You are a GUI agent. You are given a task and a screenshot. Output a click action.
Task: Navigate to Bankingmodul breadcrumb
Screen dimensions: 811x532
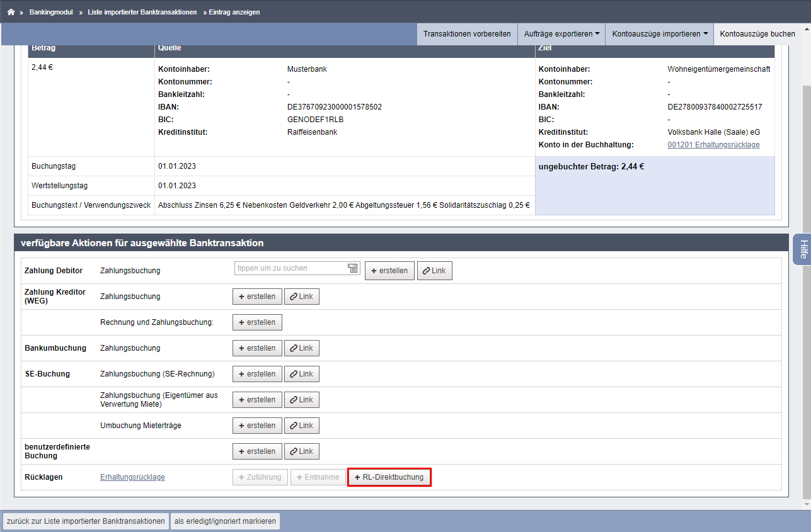[x=51, y=12]
